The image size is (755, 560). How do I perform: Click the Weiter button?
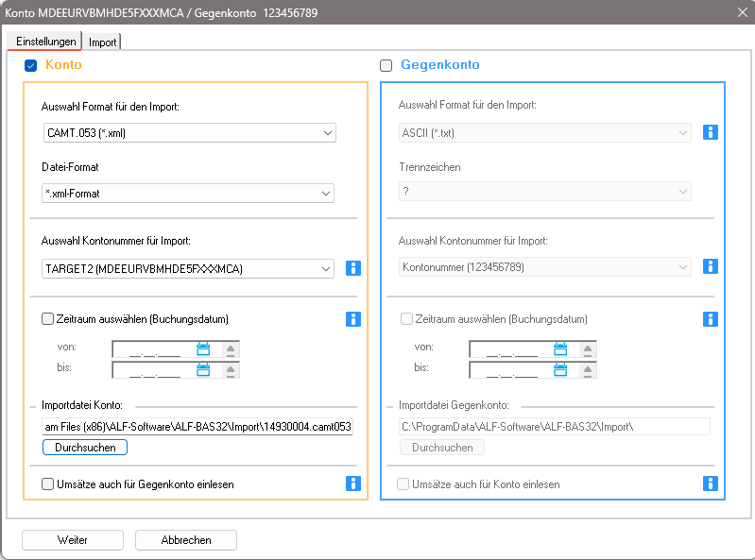(x=73, y=540)
